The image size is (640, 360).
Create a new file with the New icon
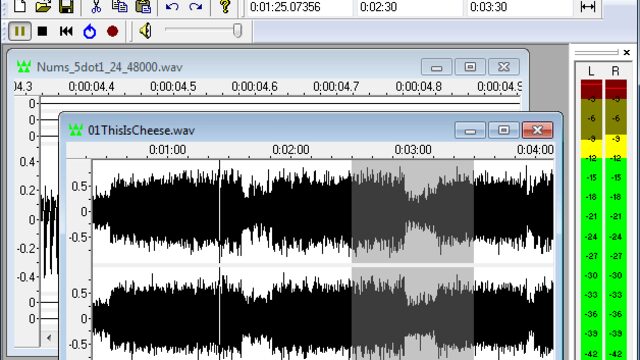pyautogui.click(x=20, y=6)
